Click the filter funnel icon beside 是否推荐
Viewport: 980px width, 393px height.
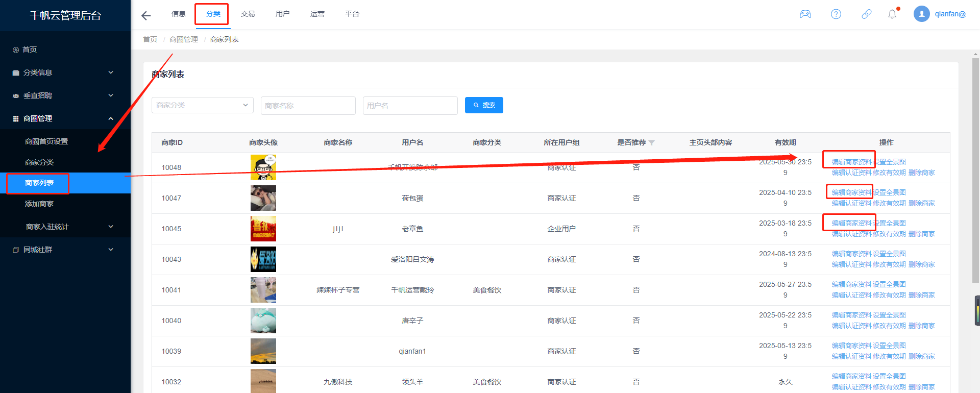tap(651, 143)
